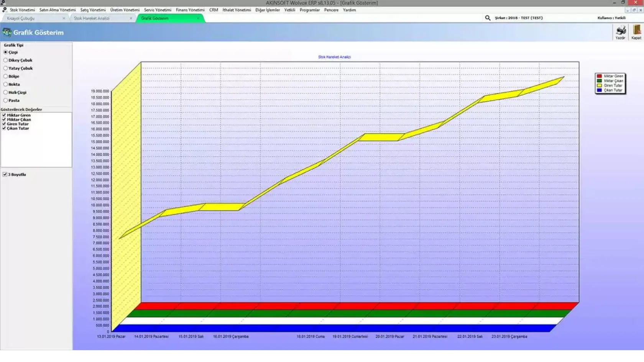Screen dimensions: 644x362
Task: Click the Yazdır printer icon
Action: pyautogui.click(x=620, y=30)
